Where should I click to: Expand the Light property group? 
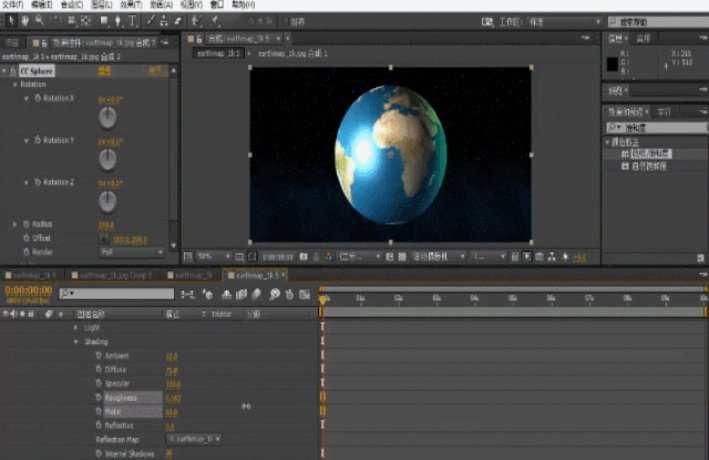point(76,327)
